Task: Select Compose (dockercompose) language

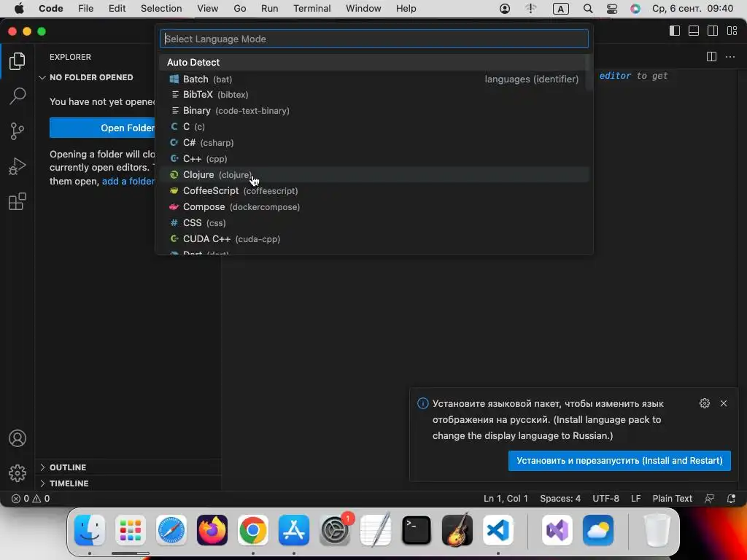Action: tap(373, 206)
